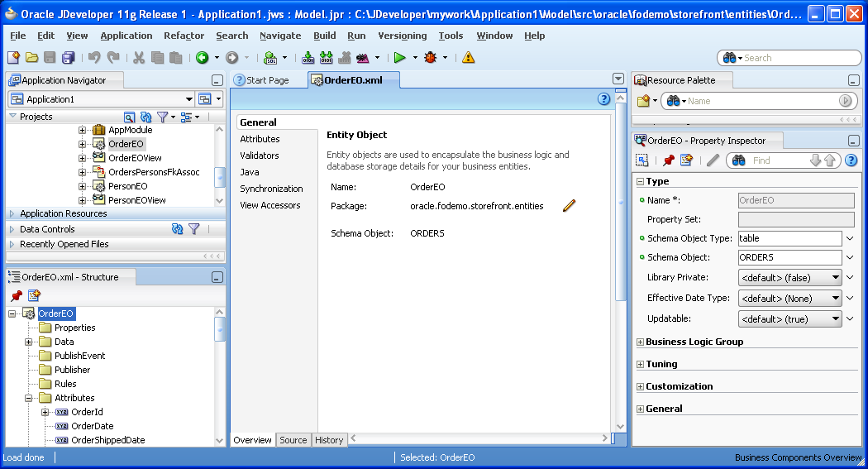
Task: Click the top-right Search field
Action: click(x=789, y=58)
